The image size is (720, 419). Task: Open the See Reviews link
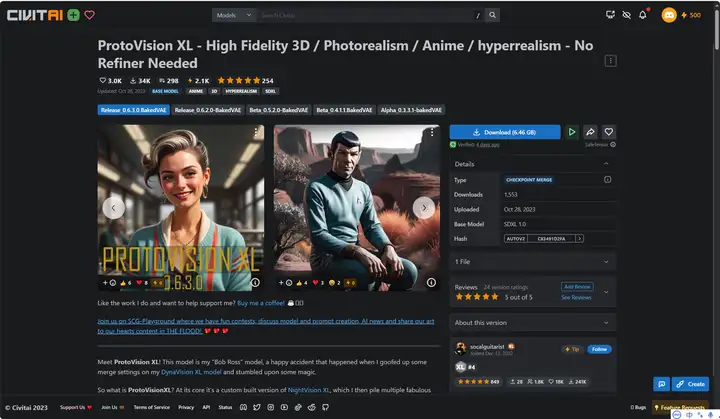(576, 298)
